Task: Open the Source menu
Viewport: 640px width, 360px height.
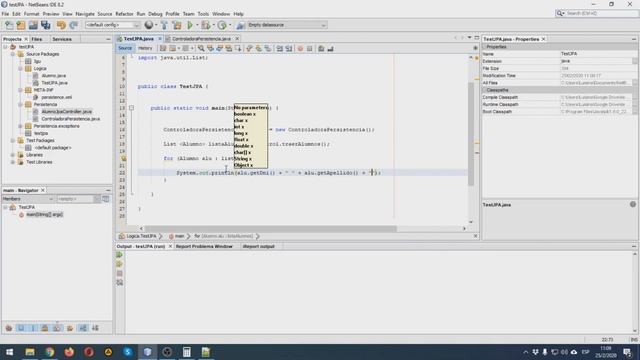Action: [104, 14]
